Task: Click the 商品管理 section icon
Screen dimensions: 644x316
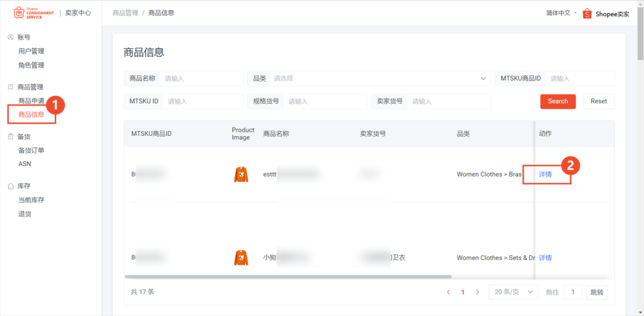Action: point(11,87)
